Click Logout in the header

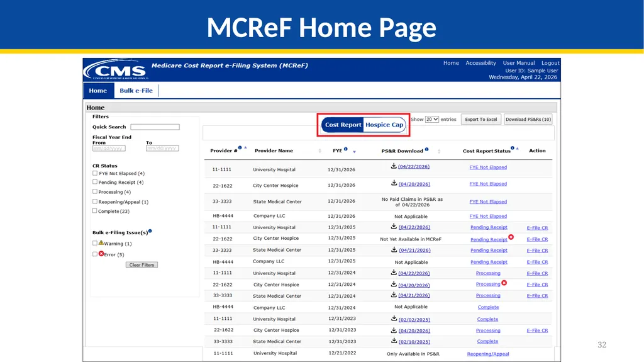[550, 63]
